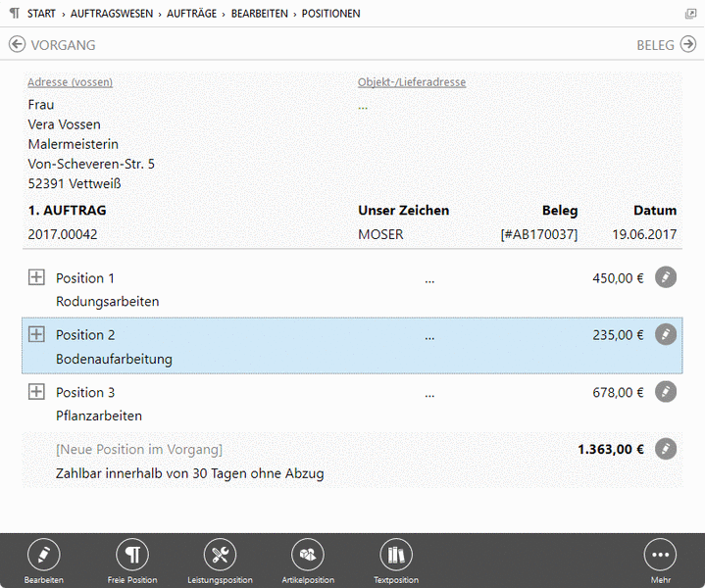Click the [Neue Position im Vorgang] placeholder

click(x=139, y=449)
